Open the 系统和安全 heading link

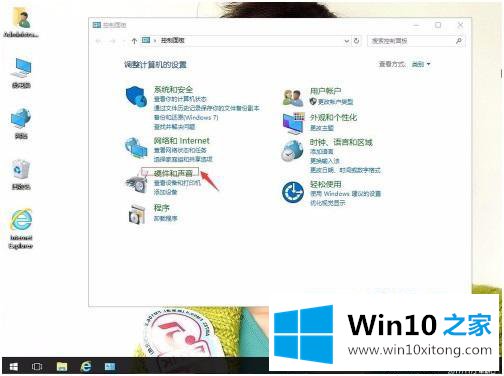pos(173,89)
